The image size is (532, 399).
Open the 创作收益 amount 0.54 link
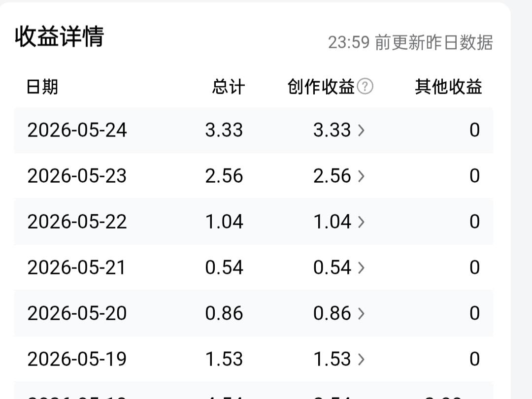332,267
